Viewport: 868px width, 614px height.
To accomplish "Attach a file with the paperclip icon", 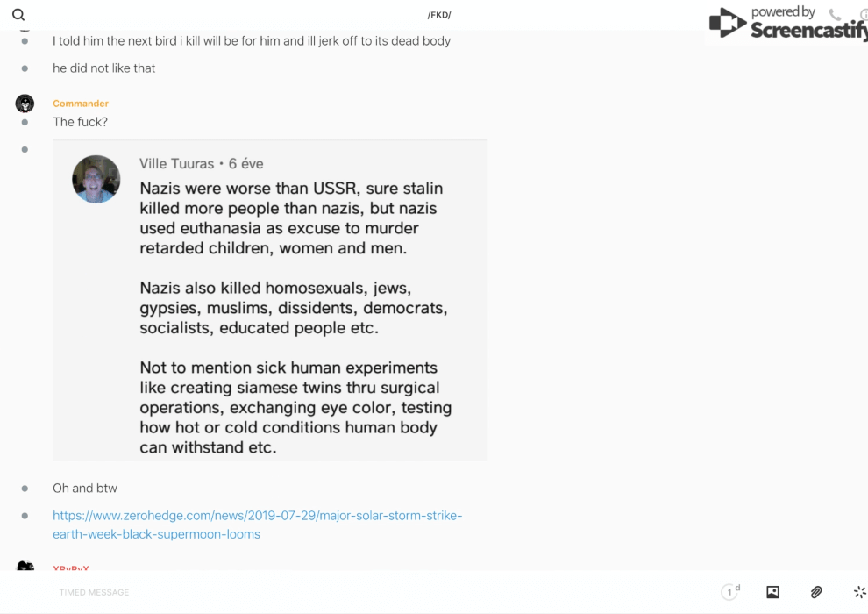I will [x=816, y=592].
